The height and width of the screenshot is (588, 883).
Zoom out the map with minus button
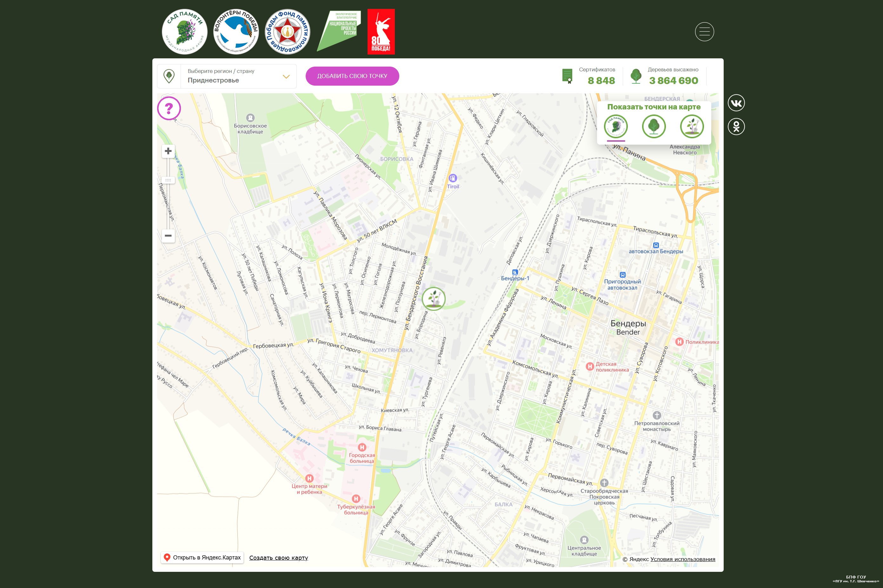point(168,236)
